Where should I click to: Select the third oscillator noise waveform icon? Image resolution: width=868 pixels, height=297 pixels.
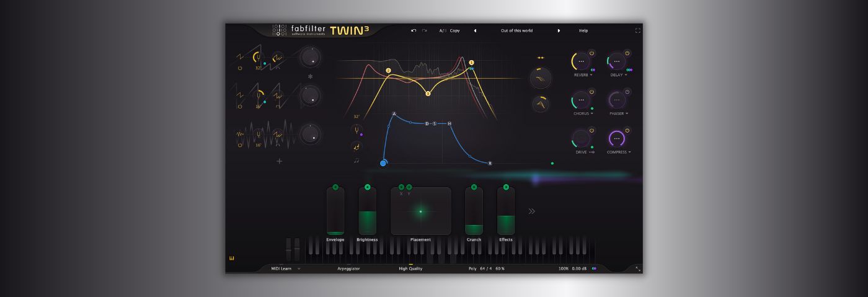241,133
